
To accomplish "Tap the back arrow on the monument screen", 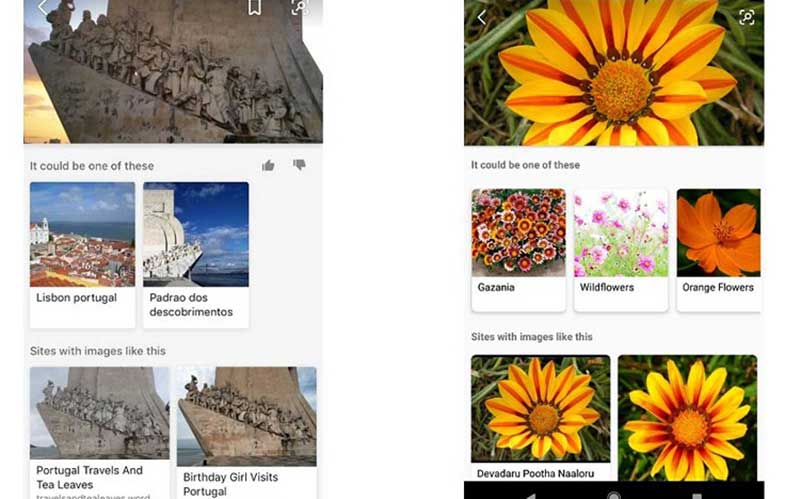I will tap(42, 7).
